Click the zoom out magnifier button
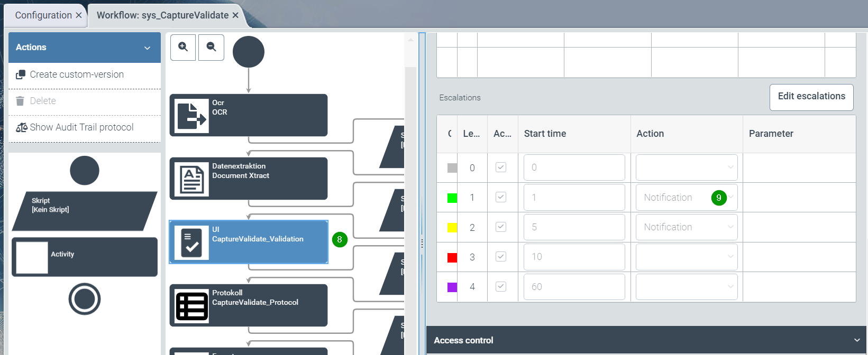 click(x=211, y=47)
